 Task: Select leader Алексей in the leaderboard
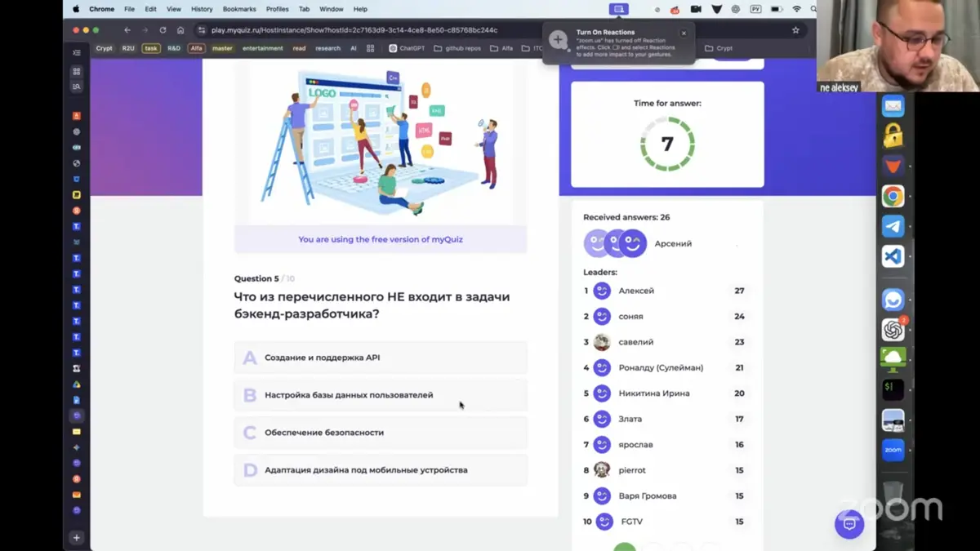667,291
